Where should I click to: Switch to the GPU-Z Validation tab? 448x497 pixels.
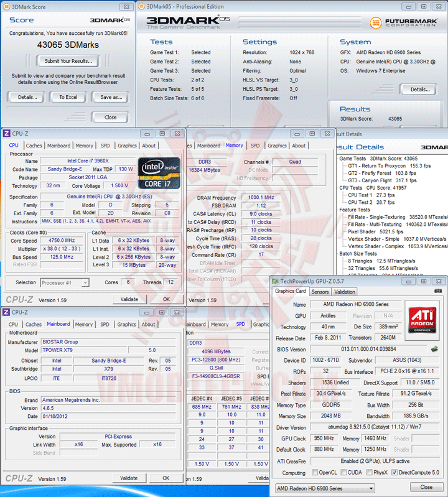(344, 292)
